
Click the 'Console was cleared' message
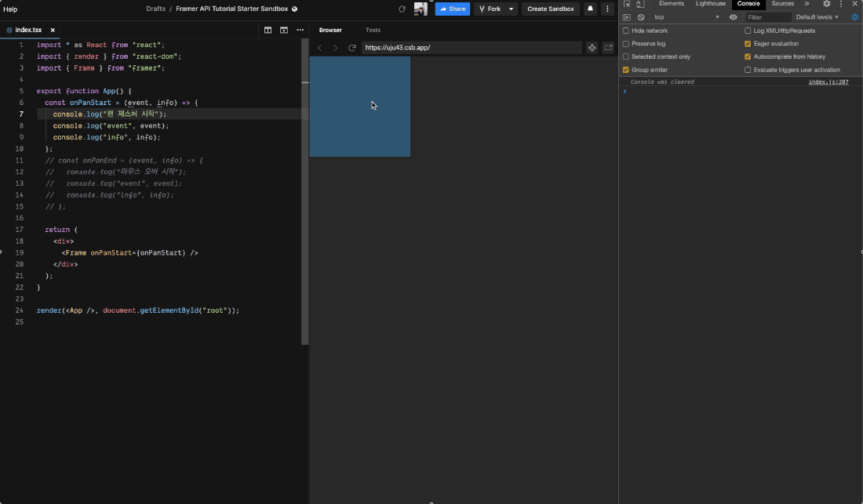click(x=662, y=82)
